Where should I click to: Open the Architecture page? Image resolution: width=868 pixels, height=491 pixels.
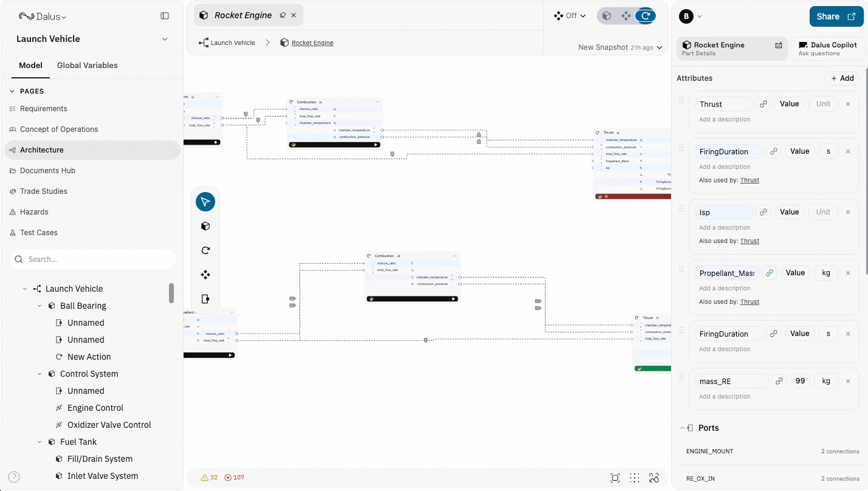92,150
